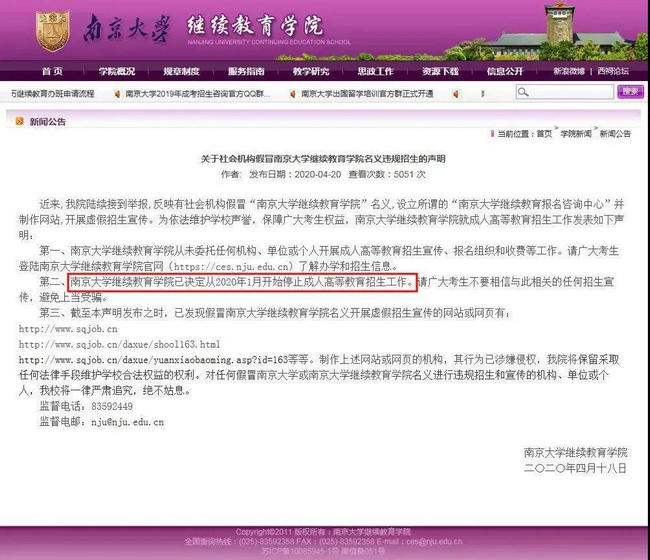Viewport: 650px width, 560px height.
Task: Click the Nanjing University crest logo
Action: (x=53, y=30)
